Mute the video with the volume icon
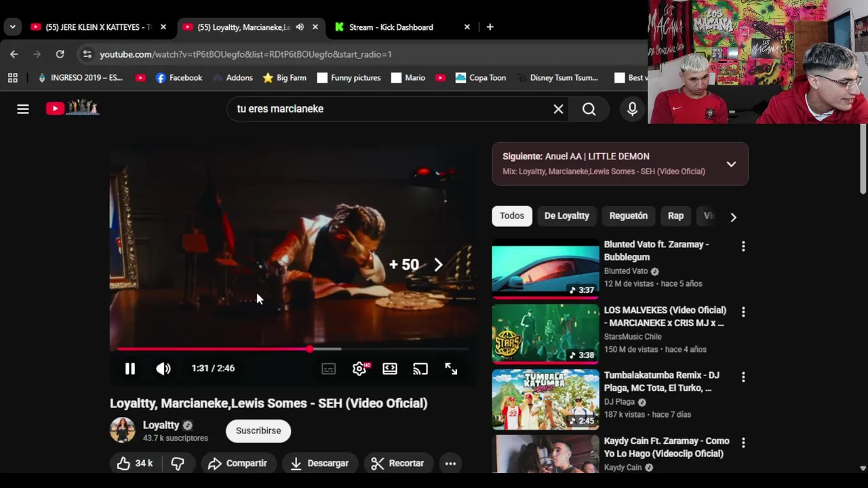This screenshot has height=488, width=868. point(163,368)
